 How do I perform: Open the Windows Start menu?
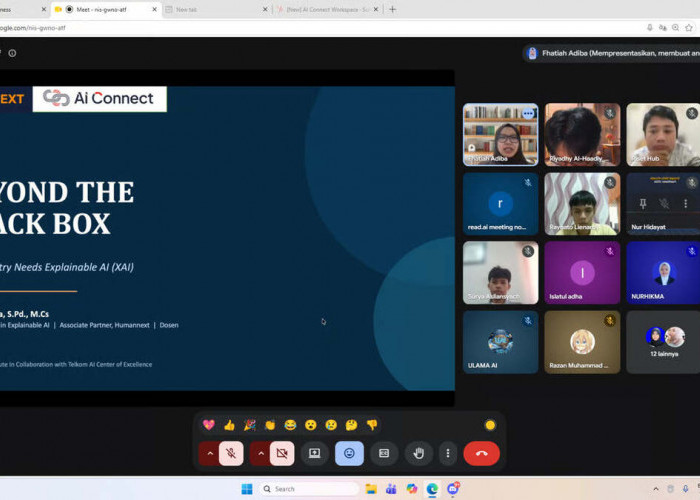point(247,489)
